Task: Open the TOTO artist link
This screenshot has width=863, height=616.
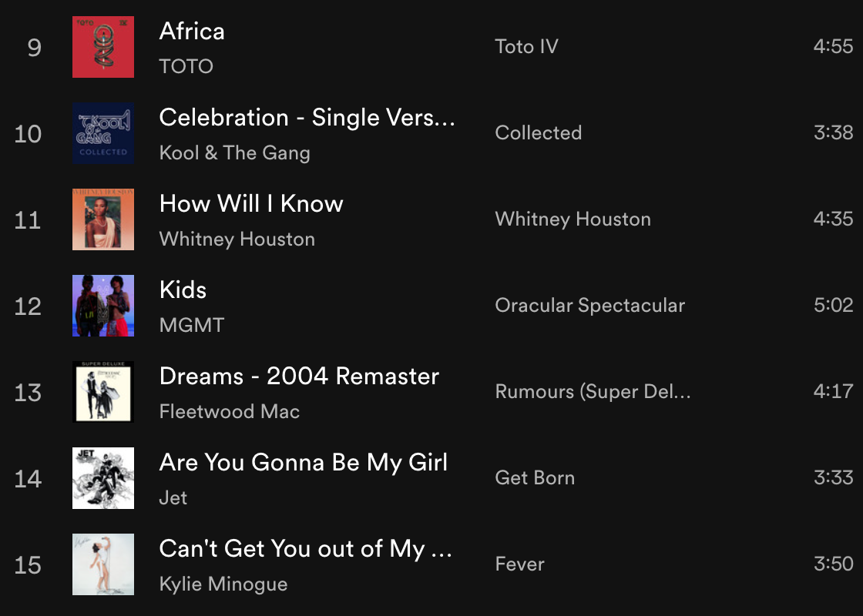Action: tap(186, 66)
